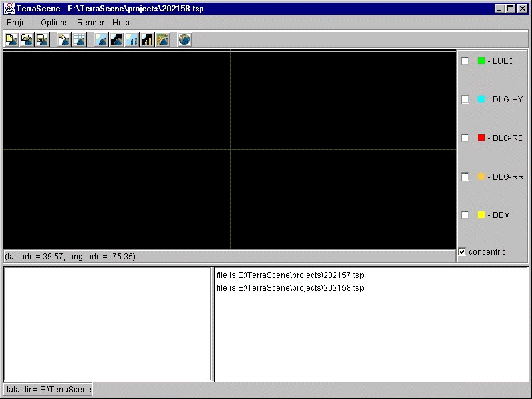Screen dimensions: 532x399
Task: Enable the DEM layer checkbox
Action: coord(465,215)
